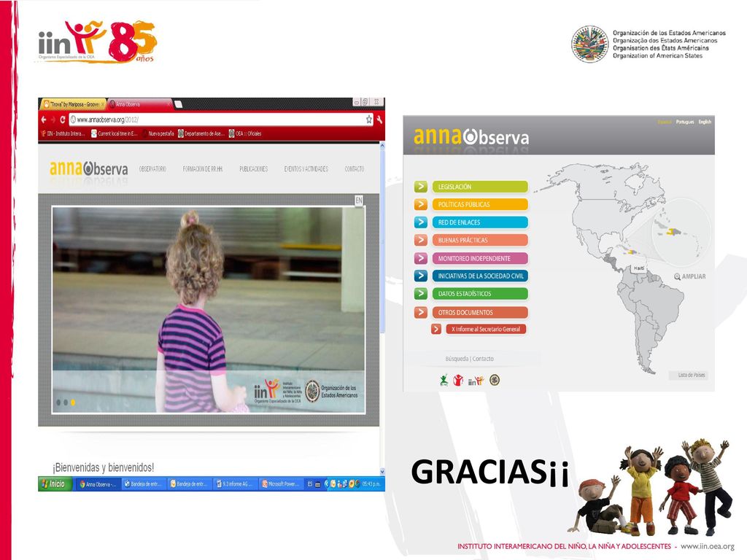
Task: Open the MONITOREO INDEPENDIENTE button
Action: [480, 258]
